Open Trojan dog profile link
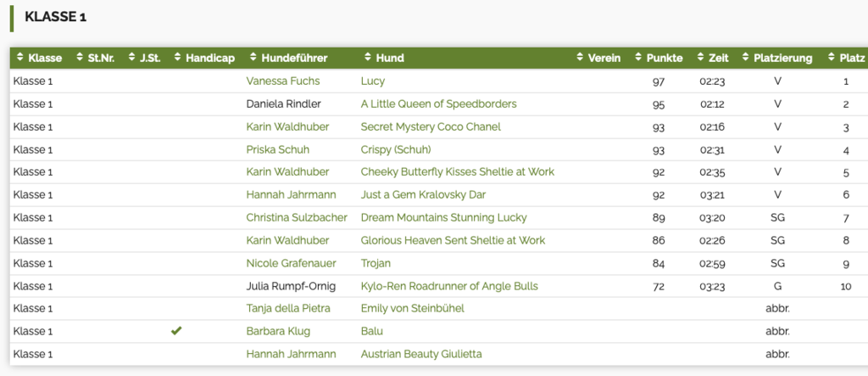868x376 pixels. click(376, 263)
